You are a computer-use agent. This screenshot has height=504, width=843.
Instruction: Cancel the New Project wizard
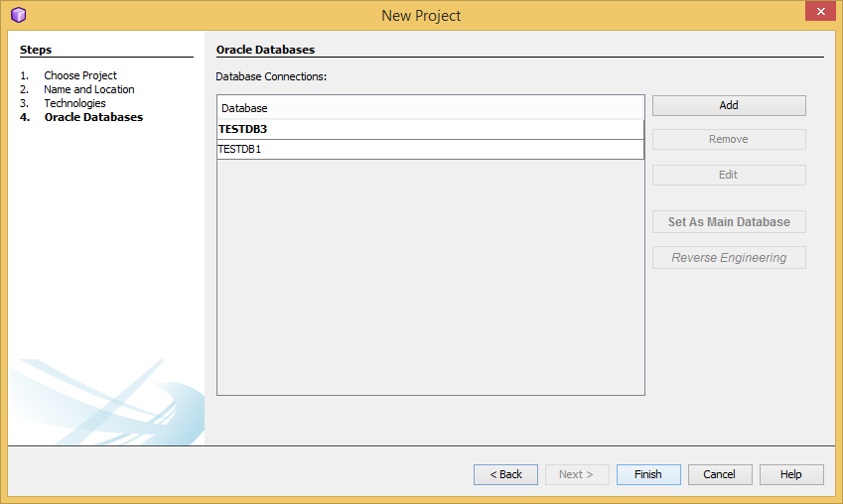[720, 474]
